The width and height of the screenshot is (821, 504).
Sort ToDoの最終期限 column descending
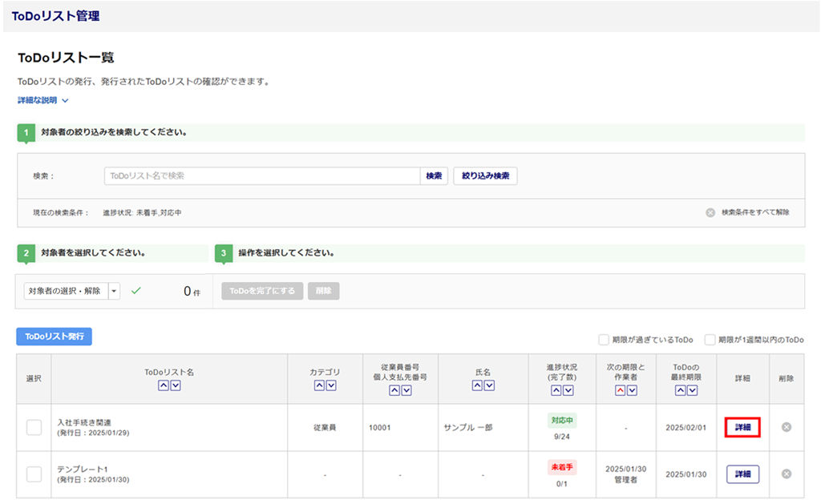(693, 391)
